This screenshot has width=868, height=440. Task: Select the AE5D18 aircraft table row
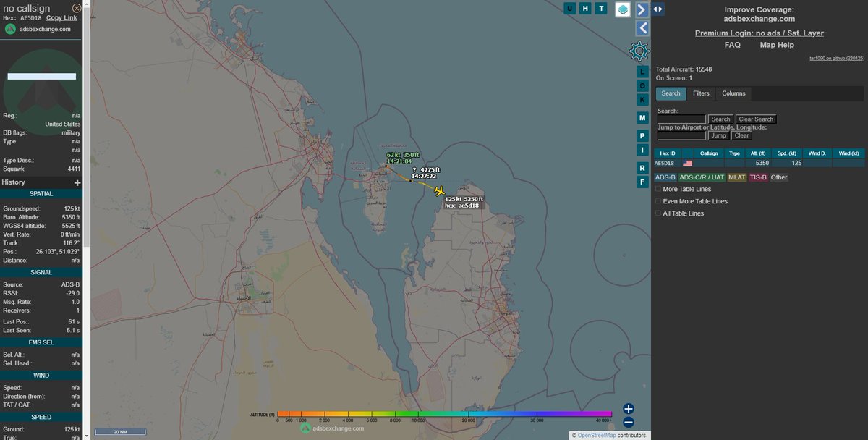[x=759, y=164]
